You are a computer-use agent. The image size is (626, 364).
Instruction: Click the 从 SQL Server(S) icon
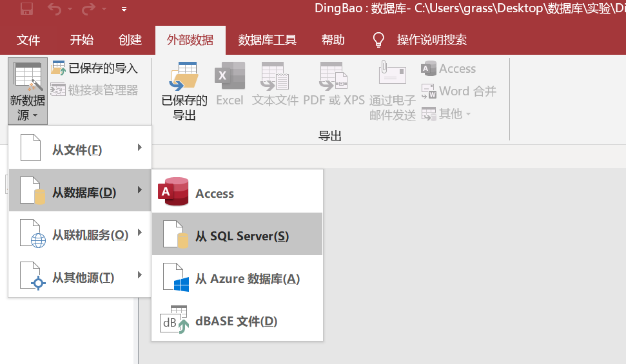point(175,235)
